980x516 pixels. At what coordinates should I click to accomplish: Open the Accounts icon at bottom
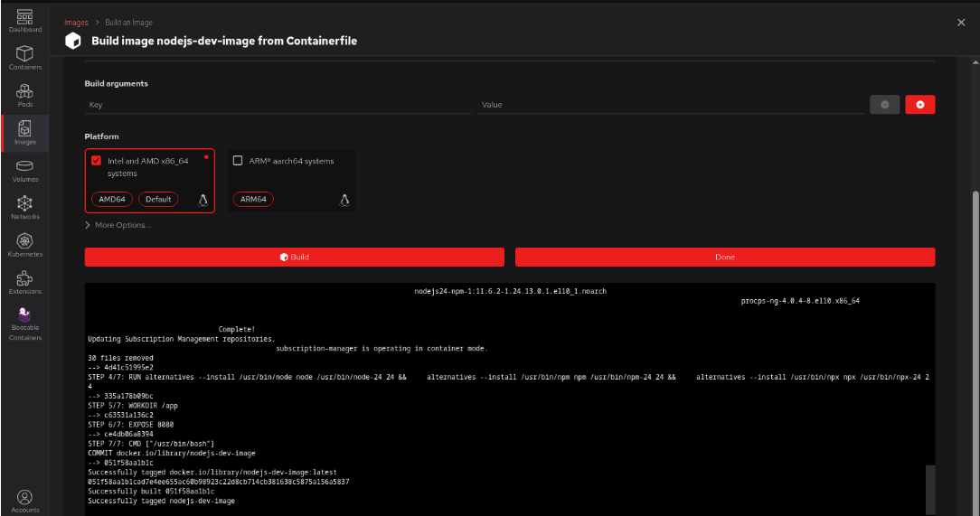click(x=25, y=500)
